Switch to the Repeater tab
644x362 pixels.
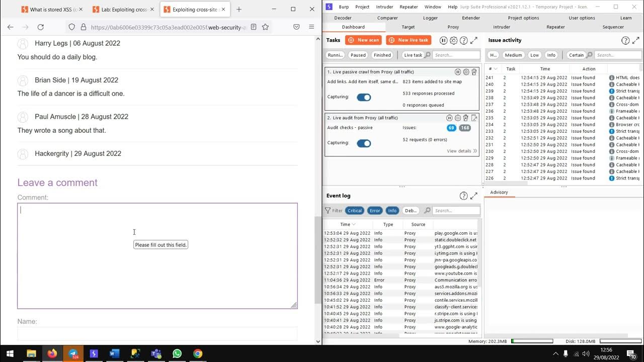click(x=555, y=27)
